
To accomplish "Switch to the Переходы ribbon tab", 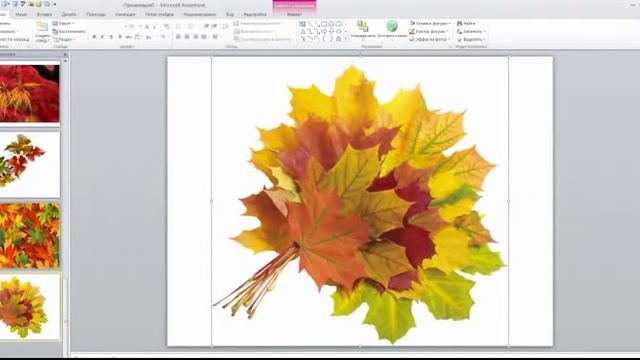I will point(96,14).
